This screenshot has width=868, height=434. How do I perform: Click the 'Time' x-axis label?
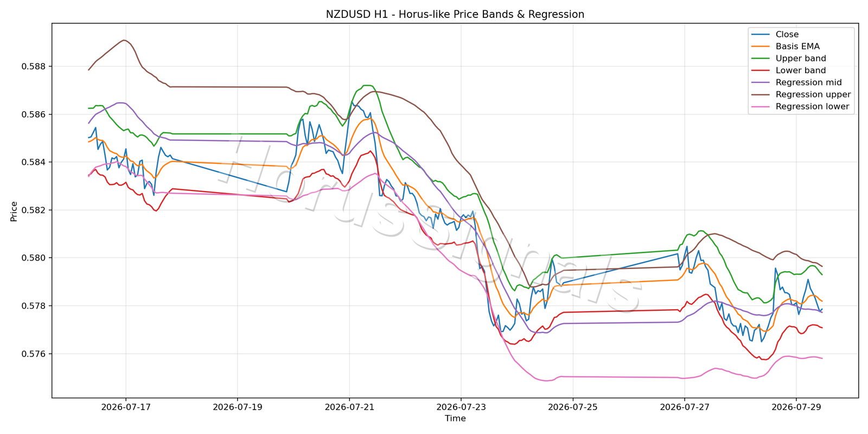click(x=455, y=418)
